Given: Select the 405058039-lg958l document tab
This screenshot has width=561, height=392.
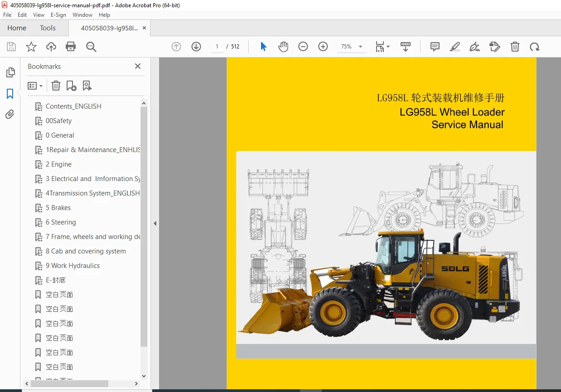Looking at the screenshot, I should pyautogui.click(x=109, y=28).
